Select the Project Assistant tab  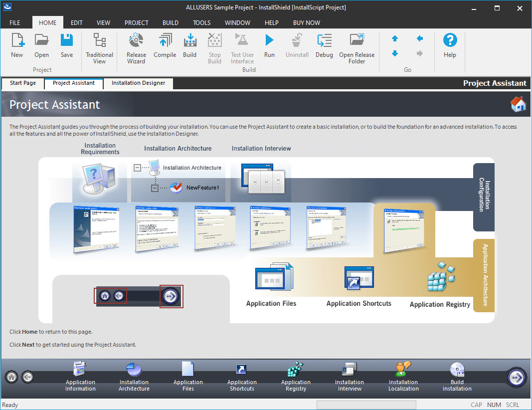point(74,83)
